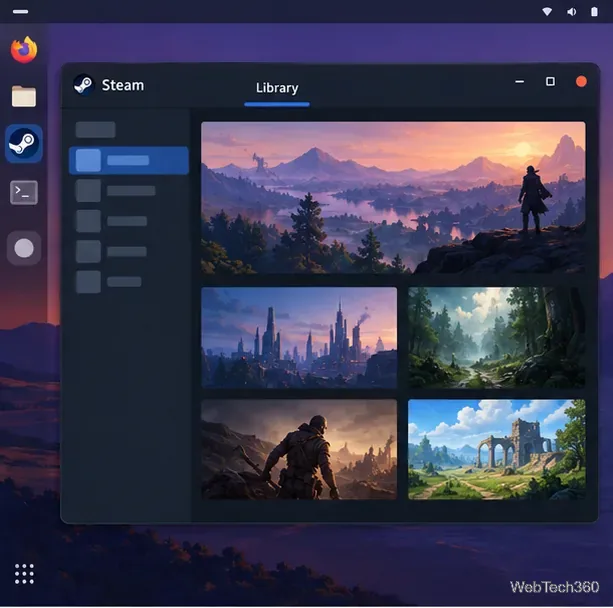613x608 pixels.
Task: Click the Steam logo in title bar
Action: coord(84,85)
